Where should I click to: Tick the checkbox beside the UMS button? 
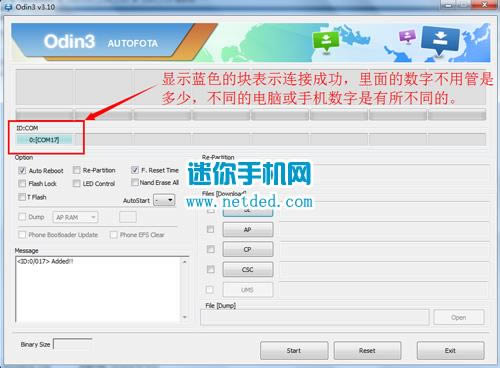pos(210,290)
